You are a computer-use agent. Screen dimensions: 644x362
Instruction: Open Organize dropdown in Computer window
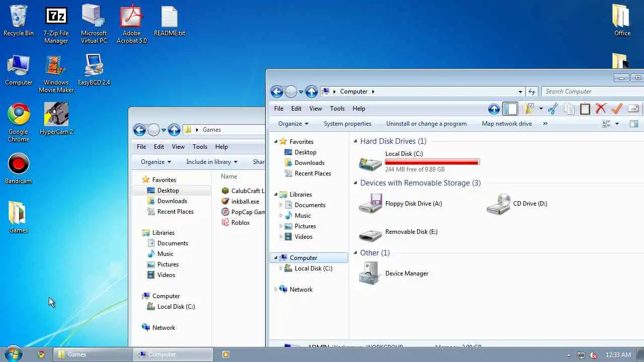(x=293, y=124)
